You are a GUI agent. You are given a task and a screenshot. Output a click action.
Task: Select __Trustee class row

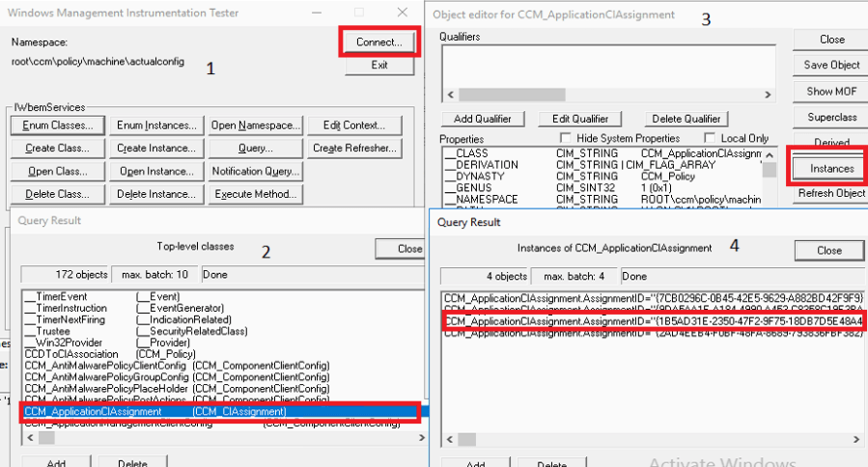[223, 331]
